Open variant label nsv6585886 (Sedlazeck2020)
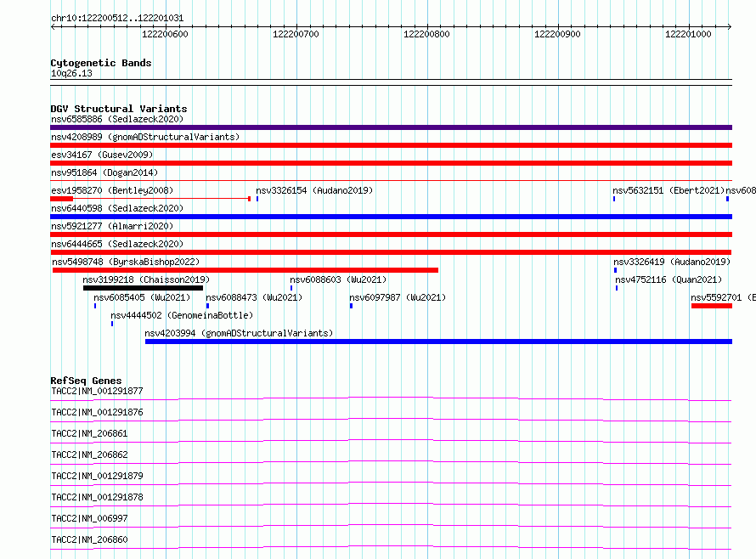This screenshot has width=756, height=559. 117,119
